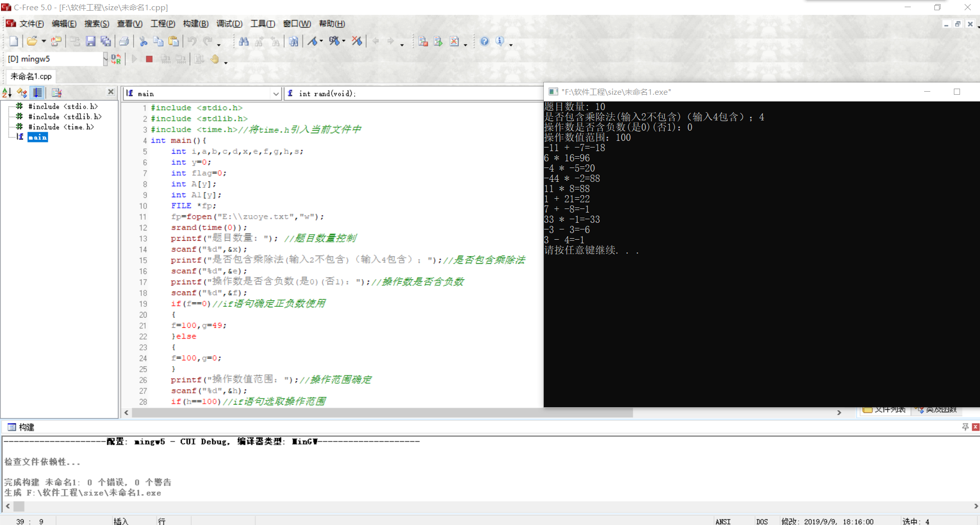Click the symbol panel options icon

[56, 93]
